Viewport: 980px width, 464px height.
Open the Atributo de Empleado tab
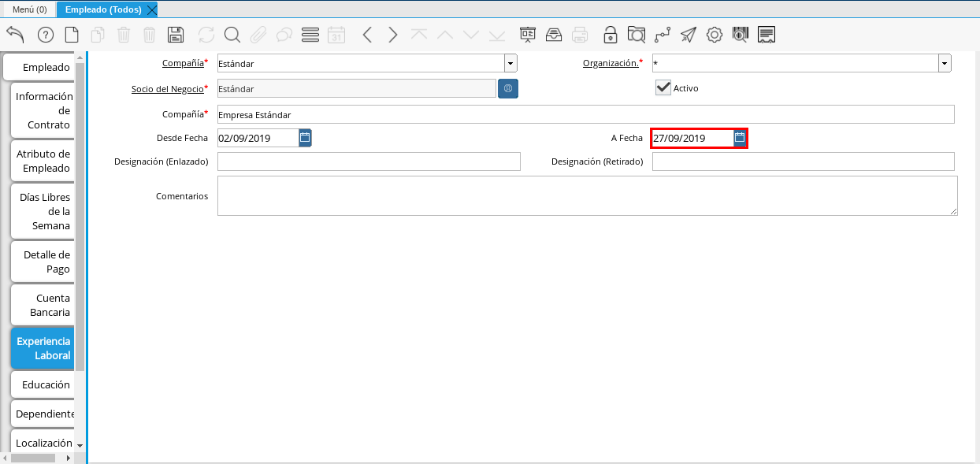[44, 161]
